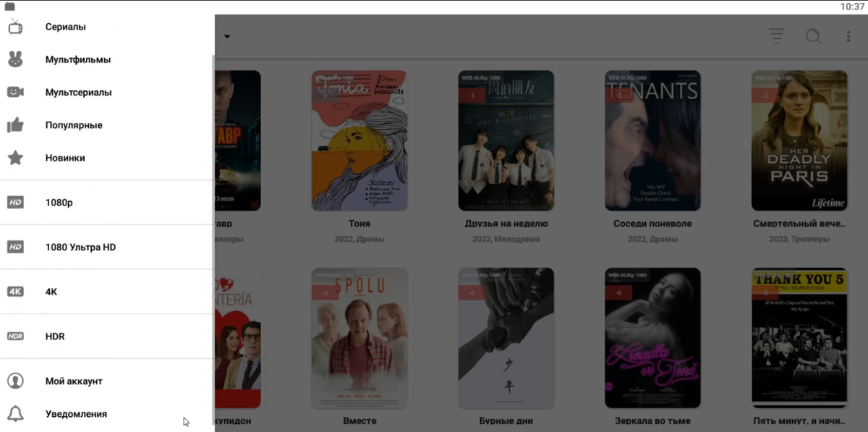Click the 4K badge icon
Image resolution: width=868 pixels, height=432 pixels.
click(x=15, y=292)
